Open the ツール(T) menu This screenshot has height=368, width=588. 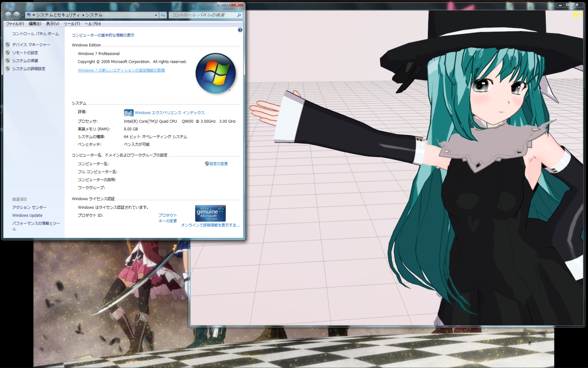(x=72, y=24)
